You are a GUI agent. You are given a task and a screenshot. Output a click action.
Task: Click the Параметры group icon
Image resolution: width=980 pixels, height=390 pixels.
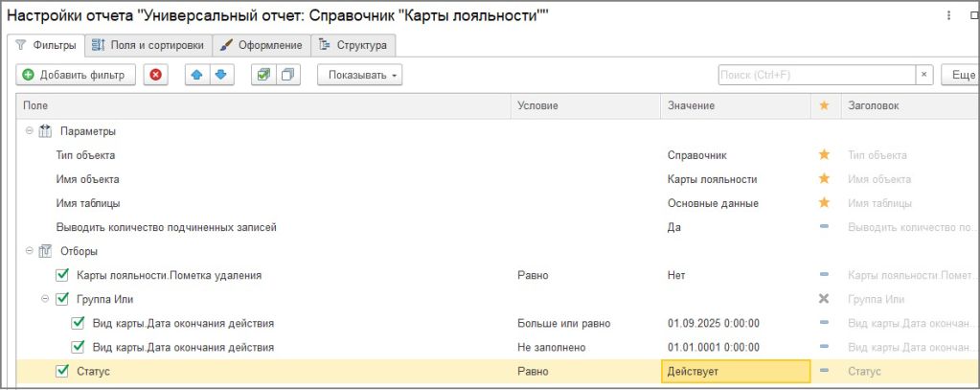click(x=45, y=131)
